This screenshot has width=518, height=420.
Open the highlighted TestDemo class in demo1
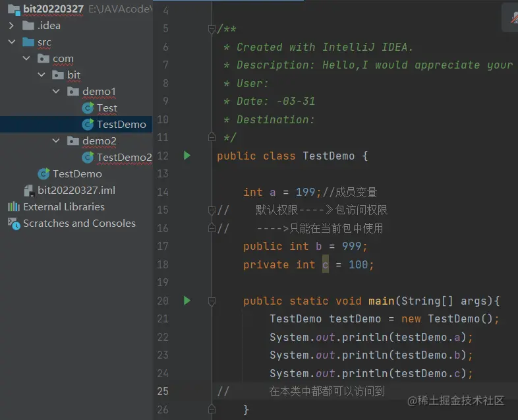point(121,125)
